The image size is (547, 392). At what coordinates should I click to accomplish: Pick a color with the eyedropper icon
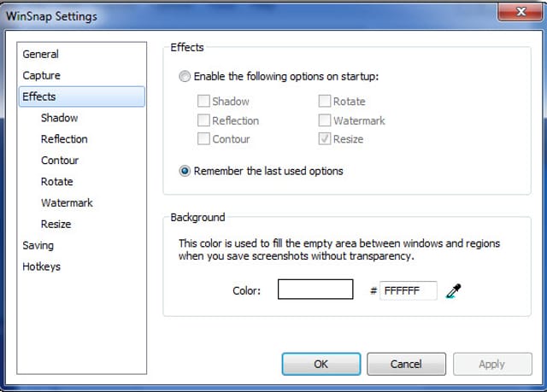pos(454,290)
